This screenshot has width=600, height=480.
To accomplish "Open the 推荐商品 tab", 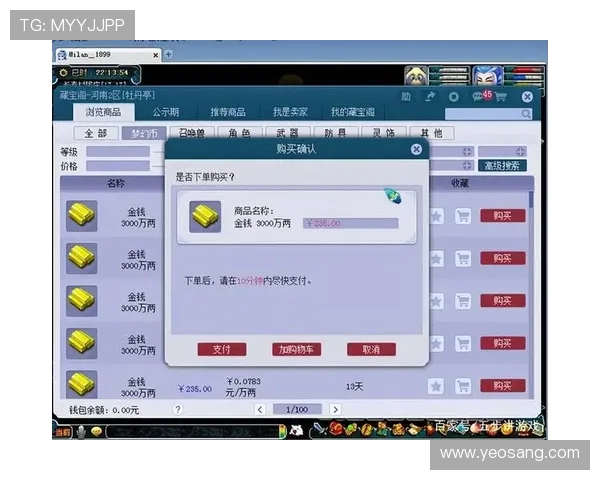I will click(228, 112).
